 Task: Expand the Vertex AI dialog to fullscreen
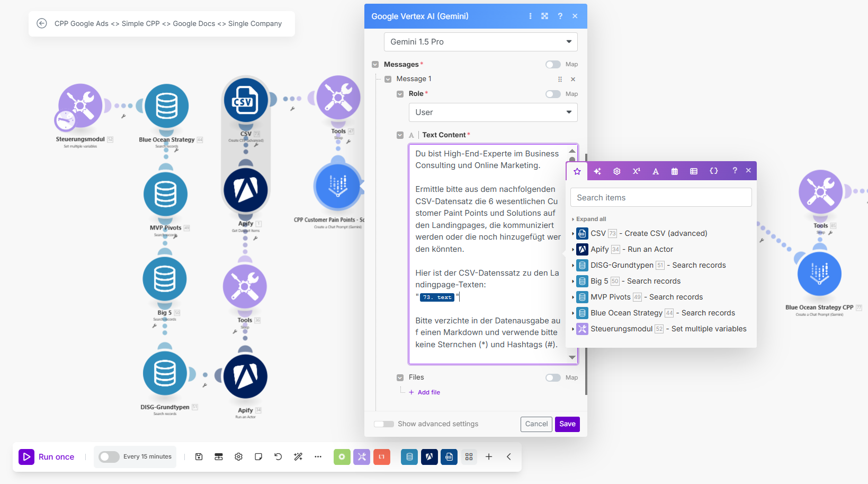[x=544, y=16]
